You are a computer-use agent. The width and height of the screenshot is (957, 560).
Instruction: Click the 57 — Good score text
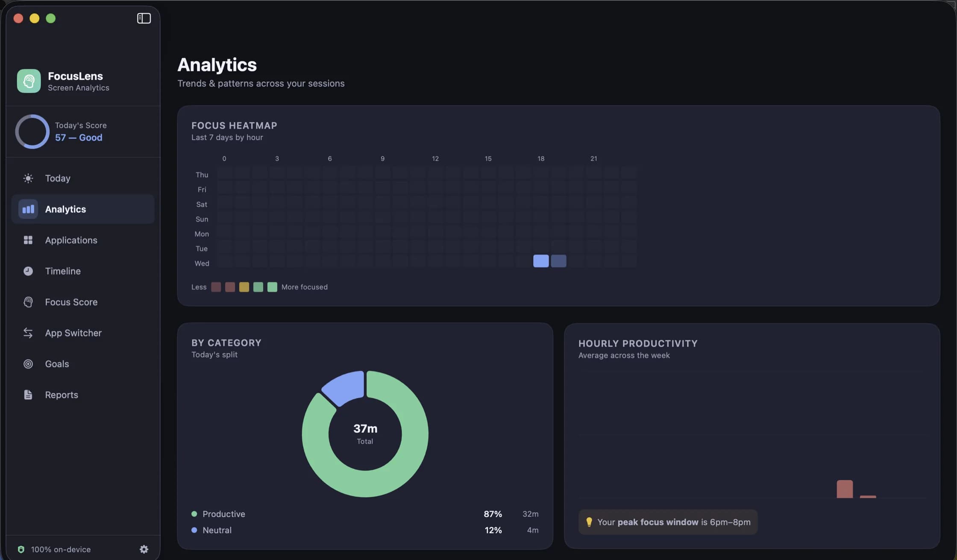pos(79,138)
